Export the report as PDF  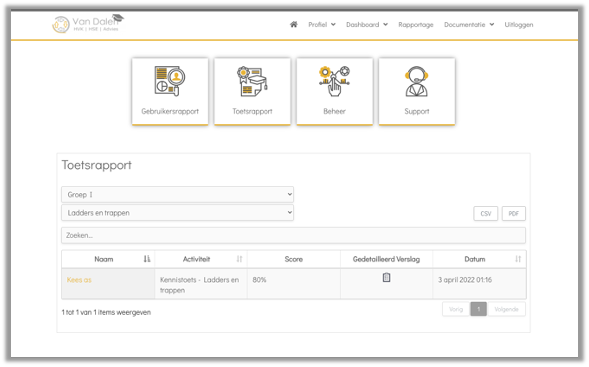(513, 213)
